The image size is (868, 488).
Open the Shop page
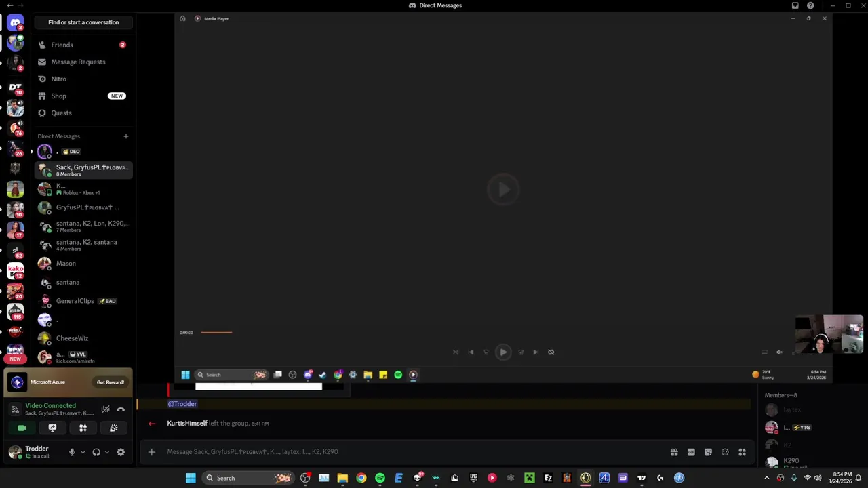83,96
